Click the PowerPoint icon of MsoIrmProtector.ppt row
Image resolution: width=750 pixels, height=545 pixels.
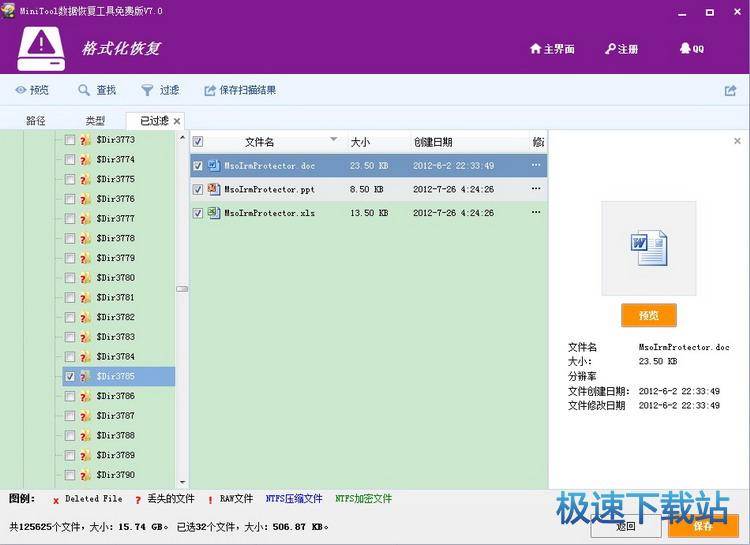pyautogui.click(x=213, y=189)
